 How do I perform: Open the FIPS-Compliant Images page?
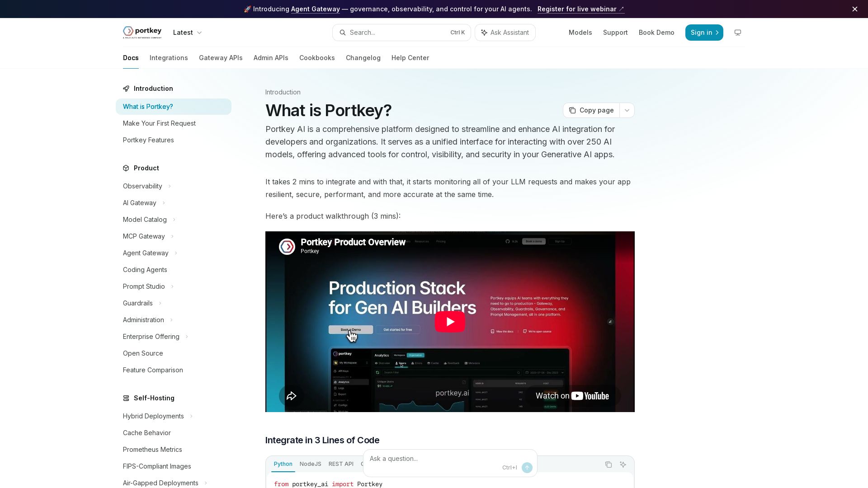click(173, 466)
